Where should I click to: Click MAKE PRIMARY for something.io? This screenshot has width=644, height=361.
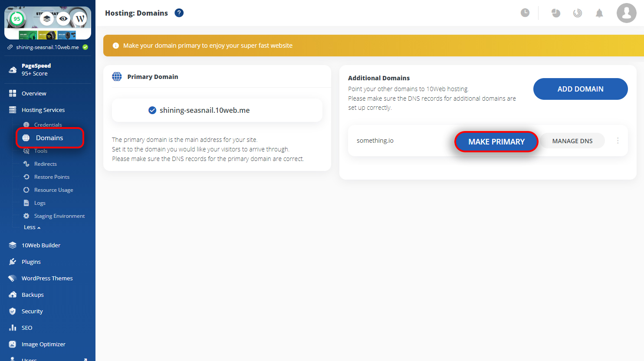[x=496, y=142]
